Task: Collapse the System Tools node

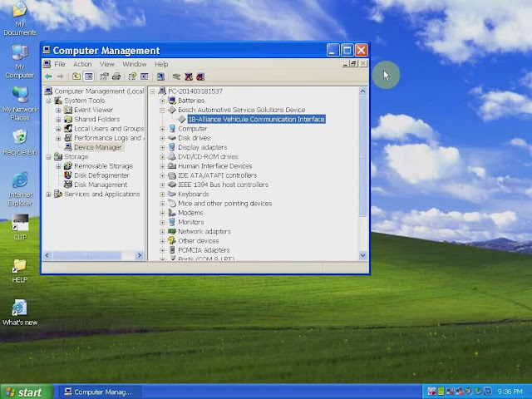Action: 48,101
